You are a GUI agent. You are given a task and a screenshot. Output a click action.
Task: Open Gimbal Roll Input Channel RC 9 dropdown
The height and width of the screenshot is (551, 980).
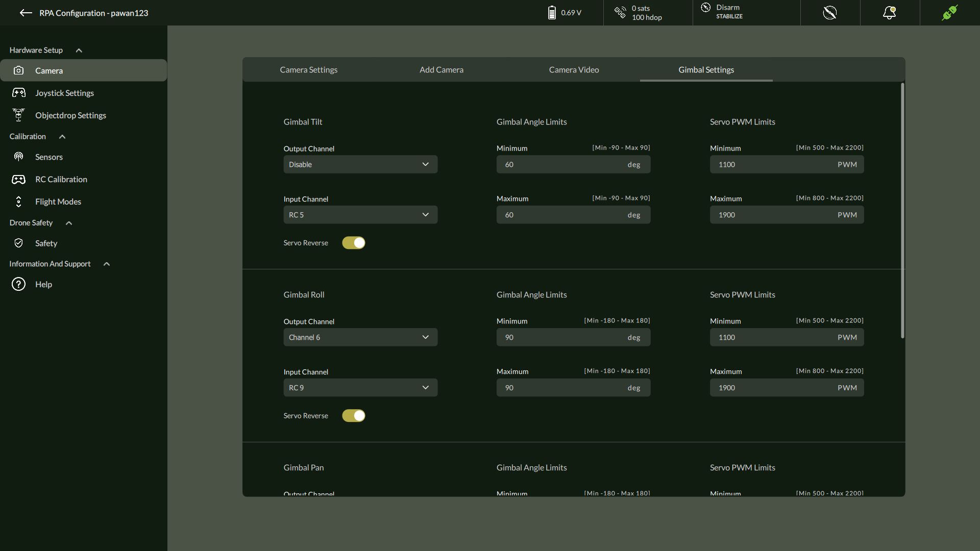tap(360, 388)
